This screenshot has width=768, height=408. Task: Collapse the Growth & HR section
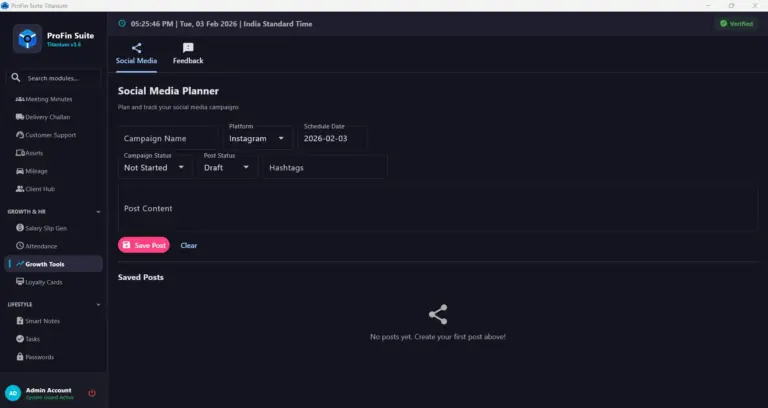tap(98, 212)
